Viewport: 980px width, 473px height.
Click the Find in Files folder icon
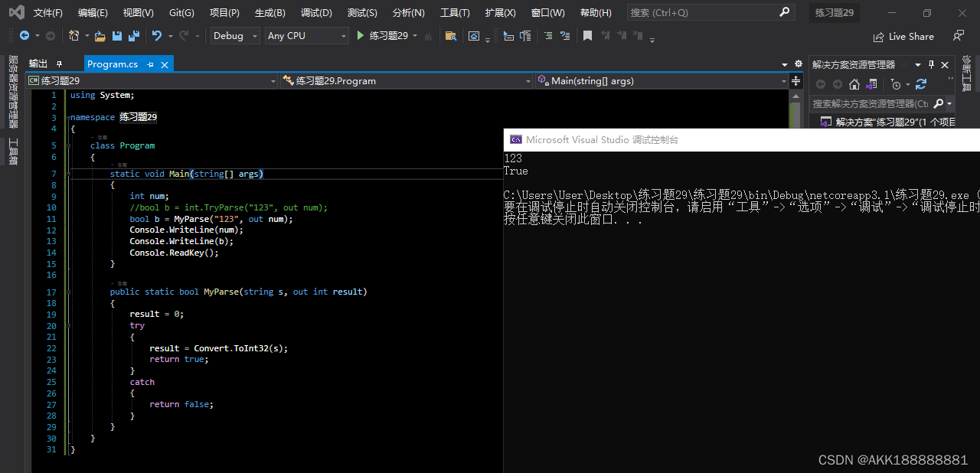coord(451,36)
